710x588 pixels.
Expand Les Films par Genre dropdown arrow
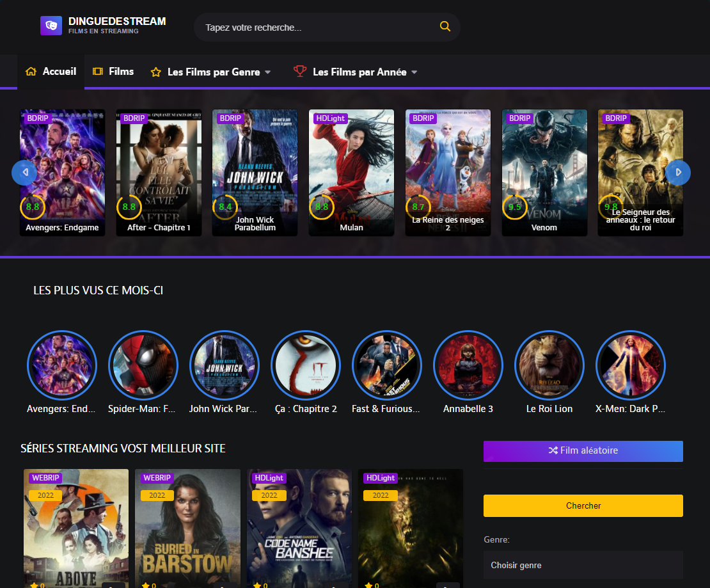(267, 72)
